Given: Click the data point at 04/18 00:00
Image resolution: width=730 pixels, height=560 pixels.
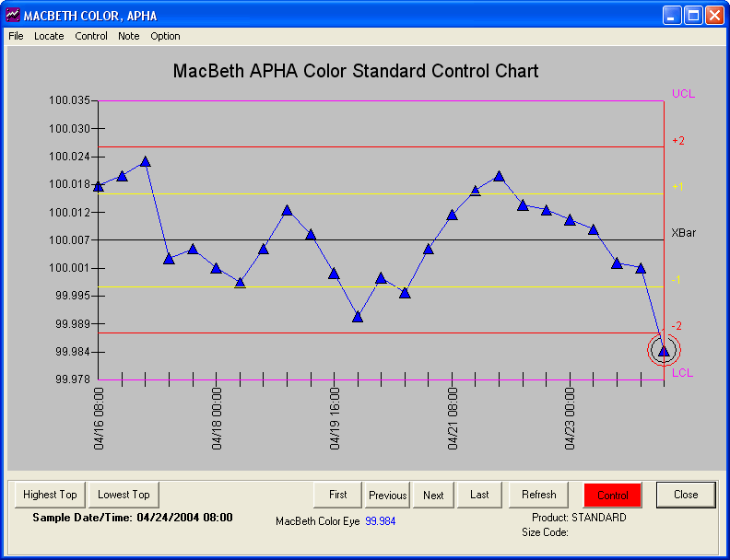Looking at the screenshot, I should (216, 268).
